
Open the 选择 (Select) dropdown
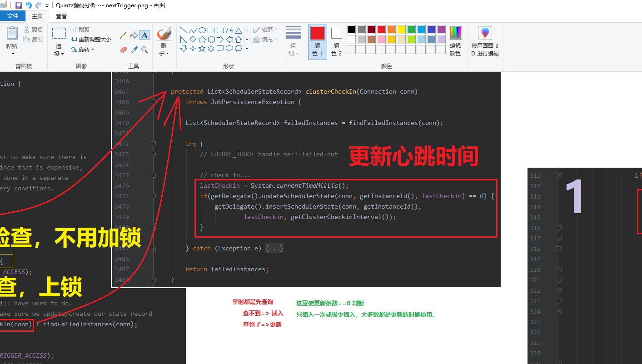tap(59, 50)
